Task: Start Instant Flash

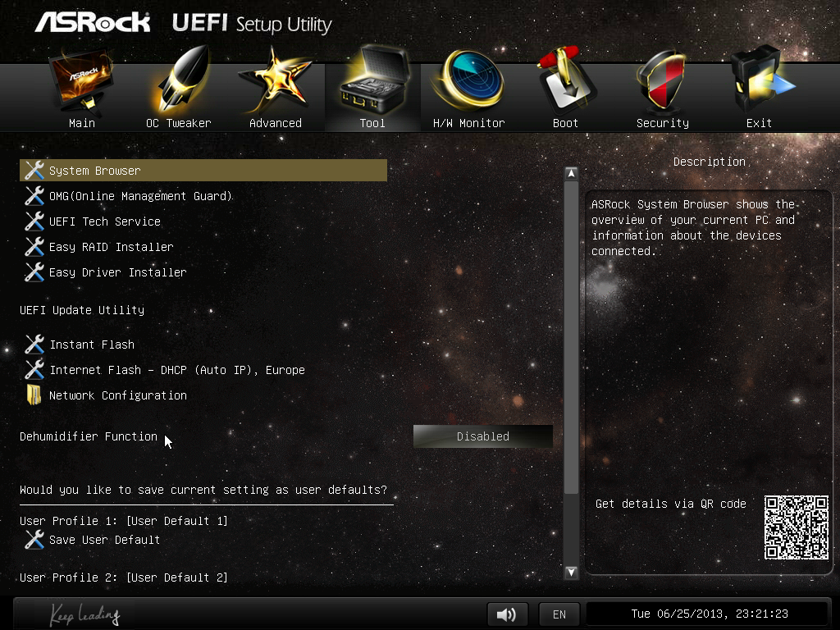Action: (x=92, y=345)
